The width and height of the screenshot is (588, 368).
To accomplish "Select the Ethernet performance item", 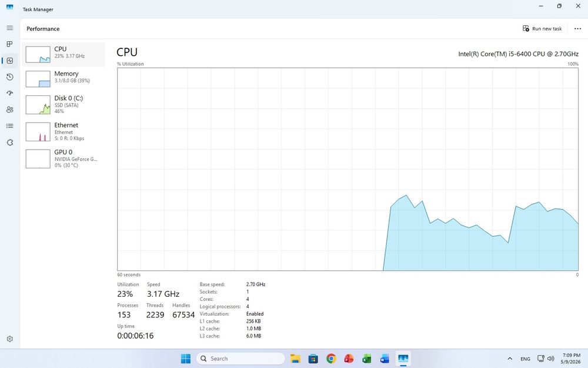I will (64, 131).
